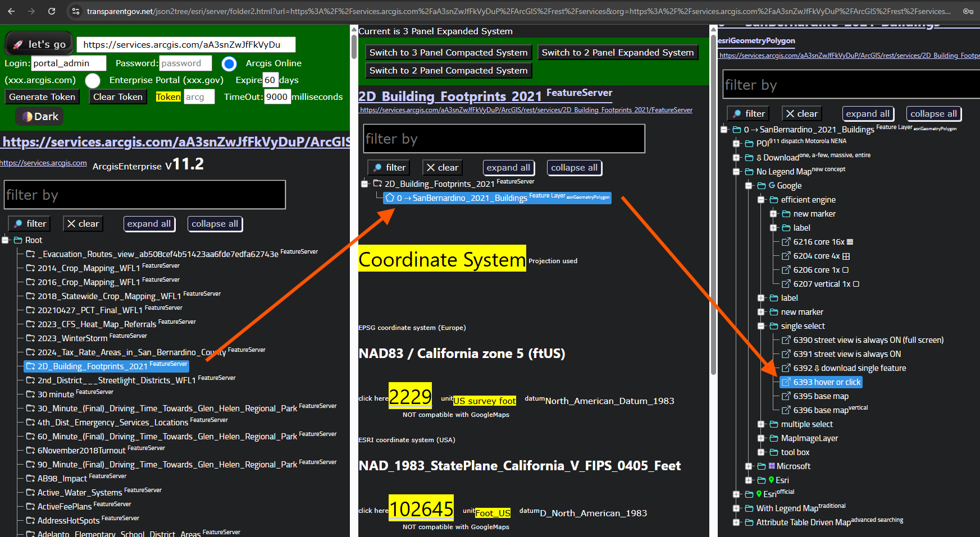Click the ESRI code 102645
980x537 pixels.
point(421,508)
